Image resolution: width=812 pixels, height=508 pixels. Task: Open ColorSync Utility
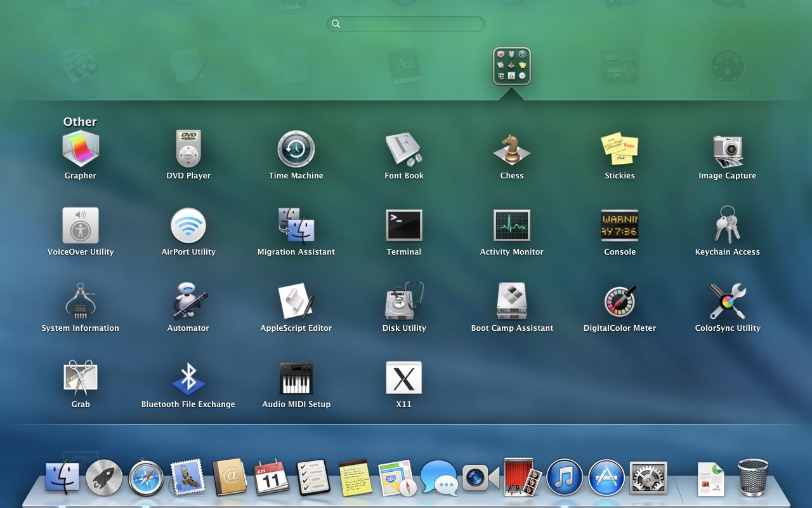(x=728, y=302)
